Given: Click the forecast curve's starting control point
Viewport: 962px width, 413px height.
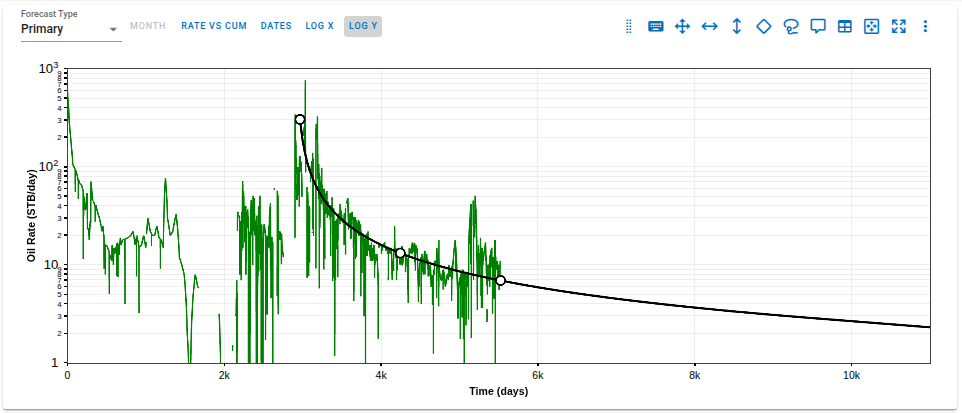Looking at the screenshot, I should pos(300,120).
